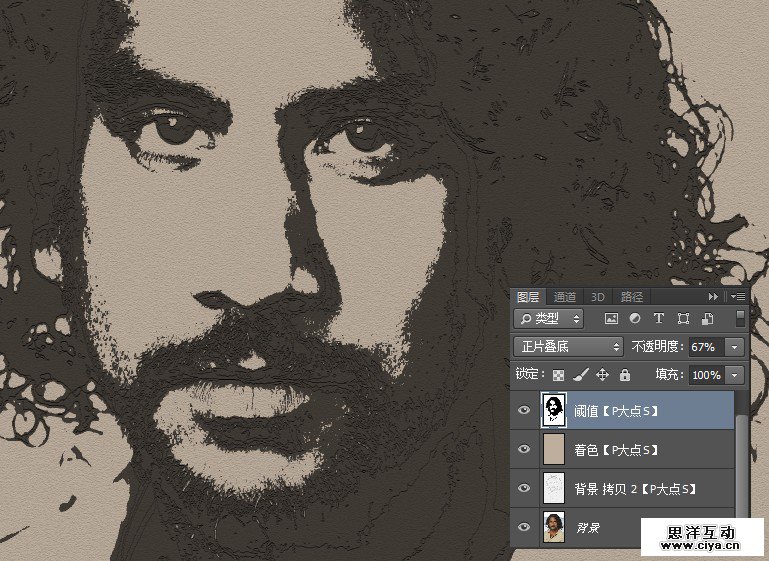Switch to the 通道 tab
The height and width of the screenshot is (561, 769).
point(564,297)
